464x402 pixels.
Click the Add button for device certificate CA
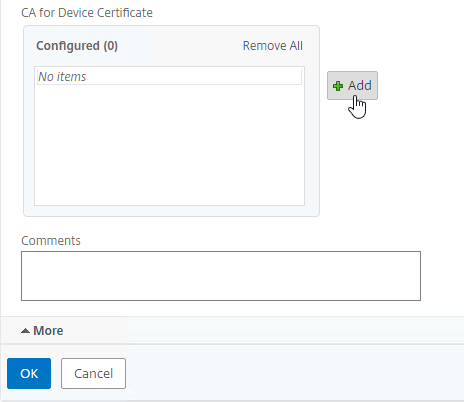pyautogui.click(x=352, y=85)
